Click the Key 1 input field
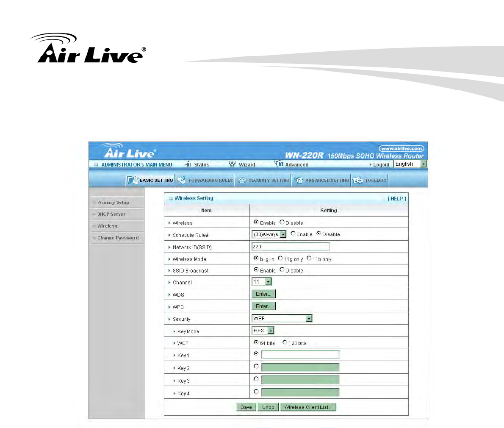This screenshot has width=504, height=428. pos(300,355)
